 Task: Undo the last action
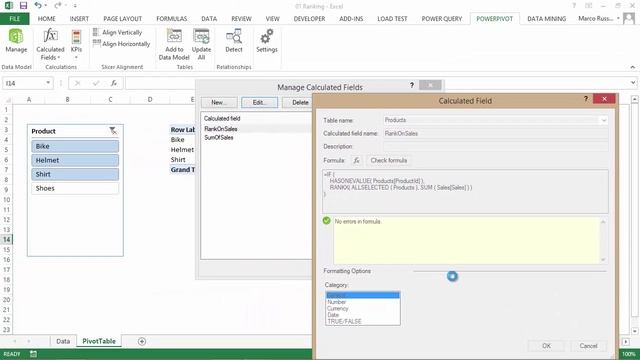[x=38, y=6]
